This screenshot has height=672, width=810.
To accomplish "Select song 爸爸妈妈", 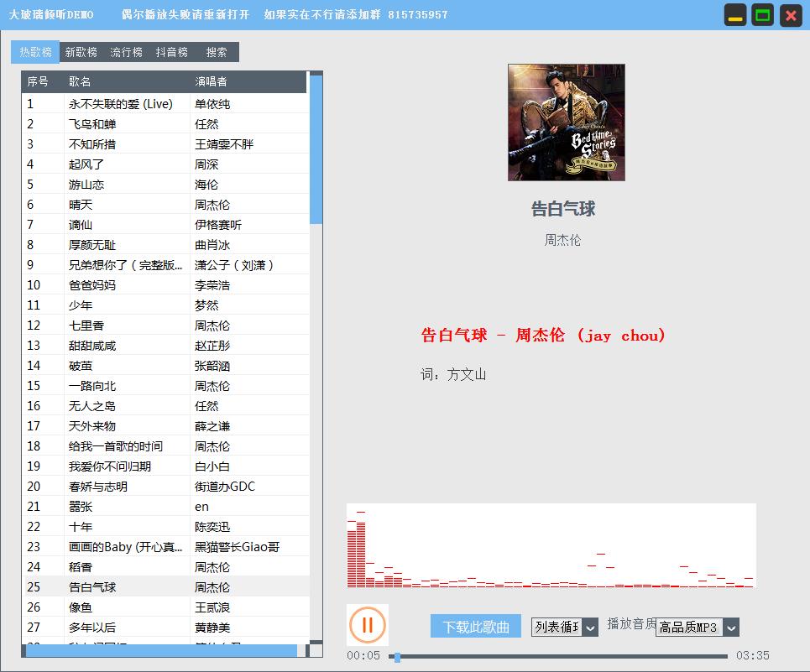I will [92, 285].
